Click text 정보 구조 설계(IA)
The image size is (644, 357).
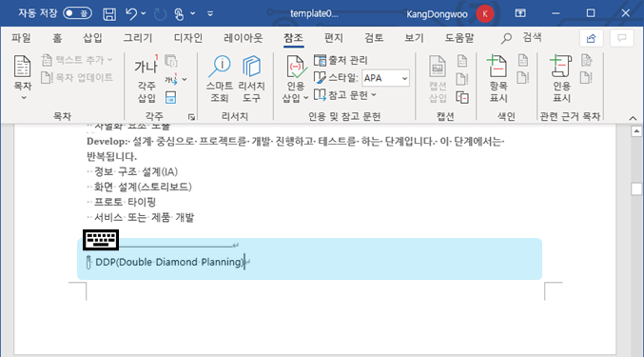click(x=136, y=171)
